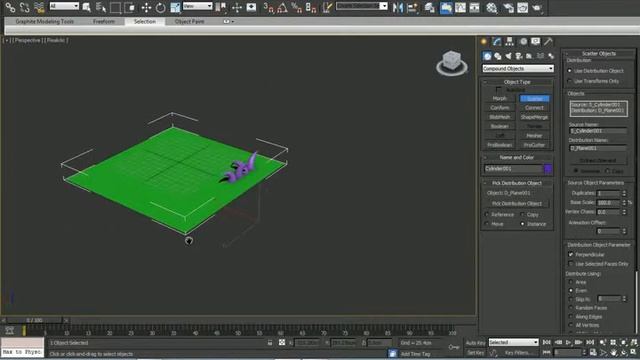
Task: Click the Perspective viewport label menu
Action: pyautogui.click(x=27, y=40)
